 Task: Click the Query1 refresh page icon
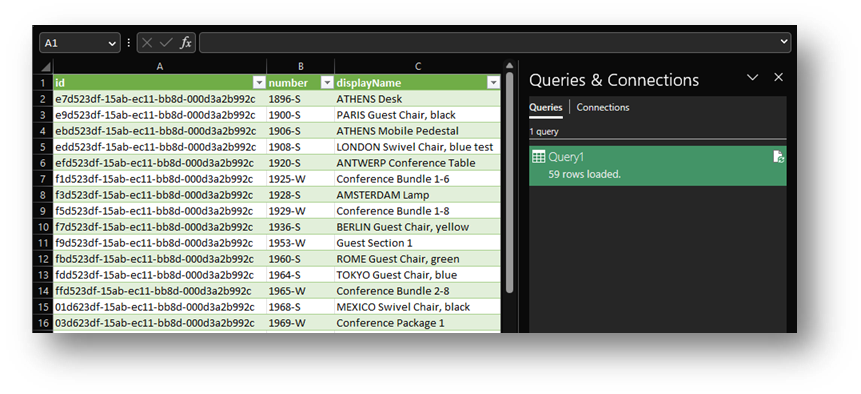(x=778, y=157)
